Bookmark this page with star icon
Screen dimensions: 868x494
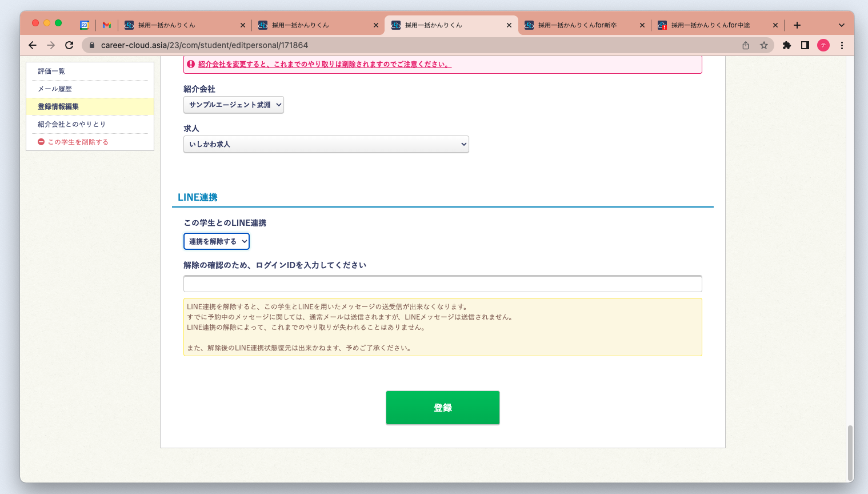763,45
